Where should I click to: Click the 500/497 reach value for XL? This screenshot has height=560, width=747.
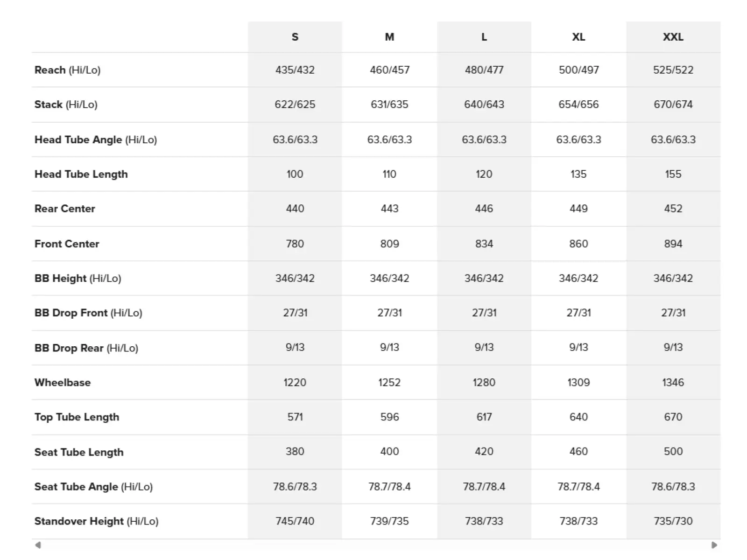point(578,70)
